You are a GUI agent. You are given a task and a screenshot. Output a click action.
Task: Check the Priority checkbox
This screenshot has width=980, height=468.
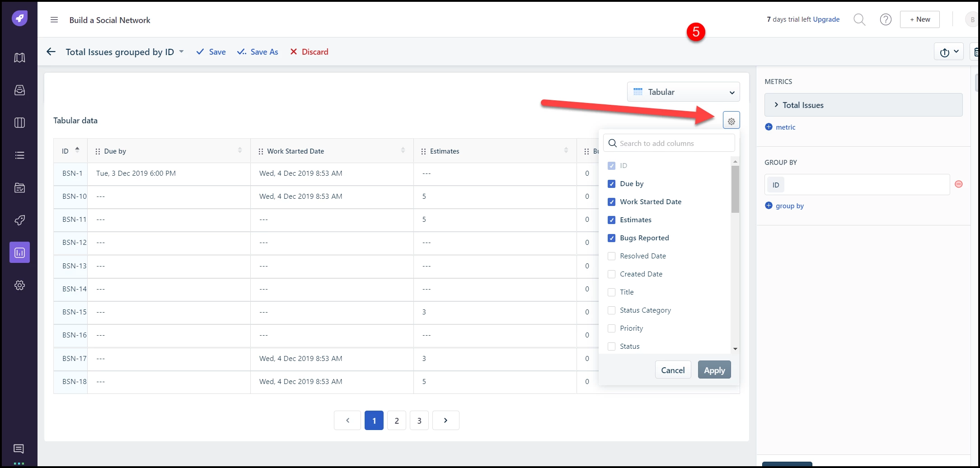611,328
